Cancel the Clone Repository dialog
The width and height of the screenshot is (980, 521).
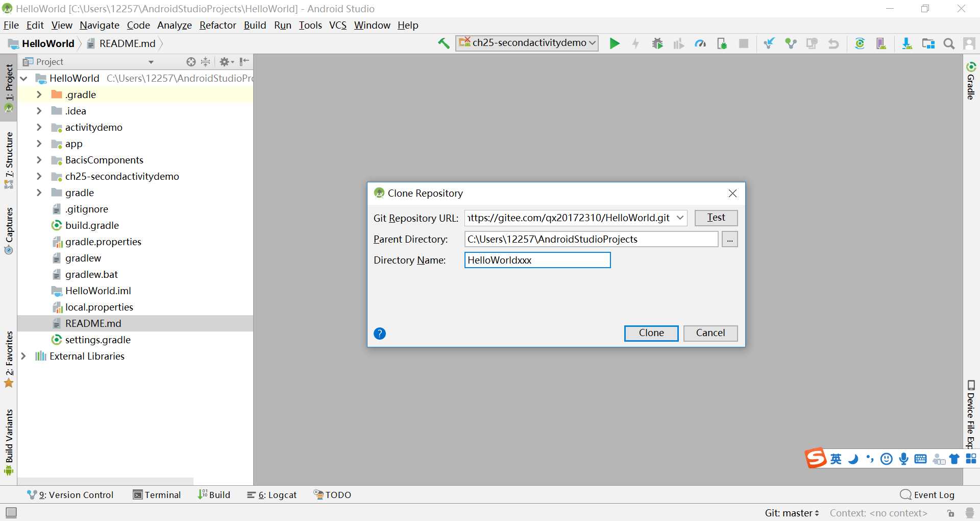(710, 333)
